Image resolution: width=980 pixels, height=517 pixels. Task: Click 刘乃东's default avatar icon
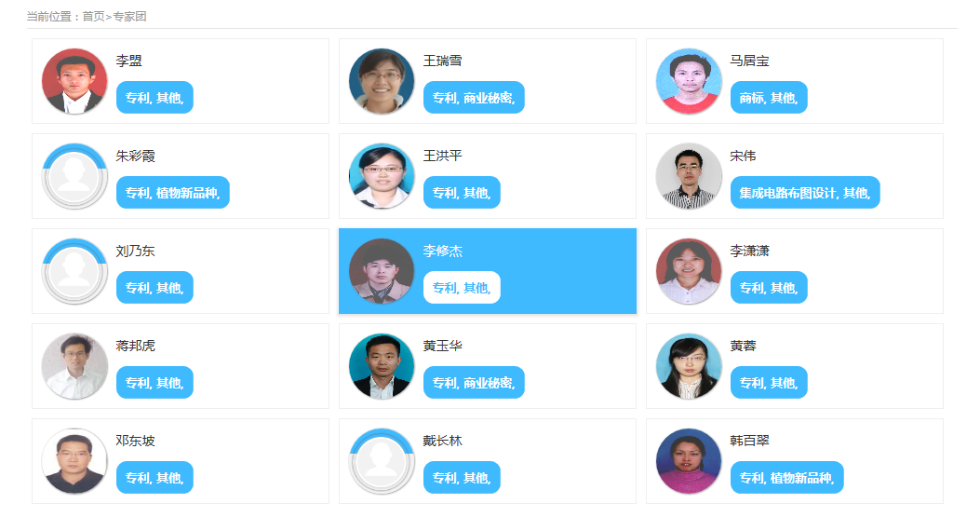74,272
